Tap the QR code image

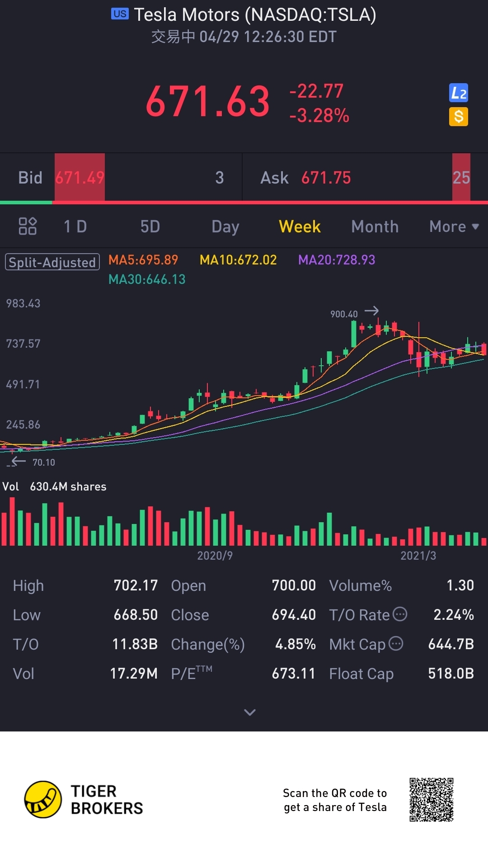pyautogui.click(x=432, y=800)
